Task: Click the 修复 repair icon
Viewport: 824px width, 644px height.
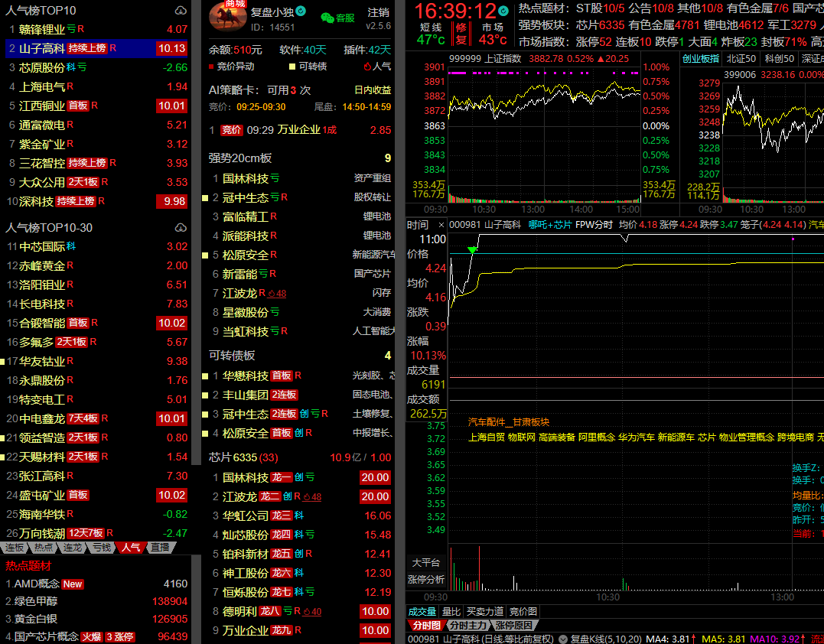Action: [461, 33]
